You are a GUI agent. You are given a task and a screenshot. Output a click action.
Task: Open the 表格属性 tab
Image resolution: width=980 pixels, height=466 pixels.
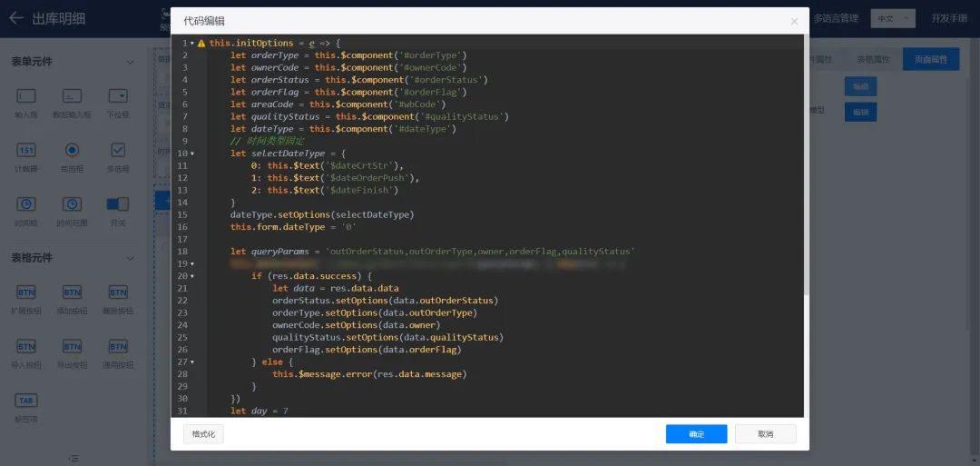click(874, 60)
